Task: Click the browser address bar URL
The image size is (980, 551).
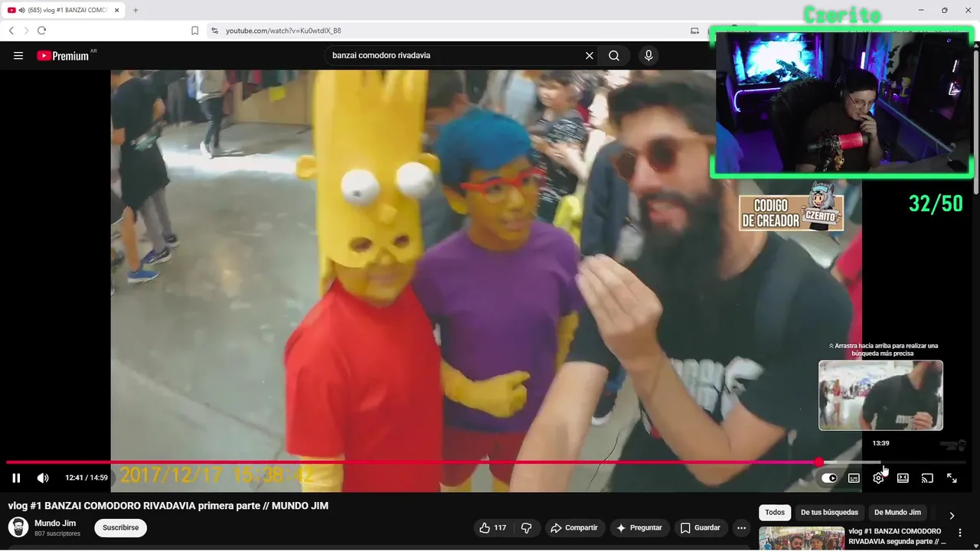Action: (283, 31)
